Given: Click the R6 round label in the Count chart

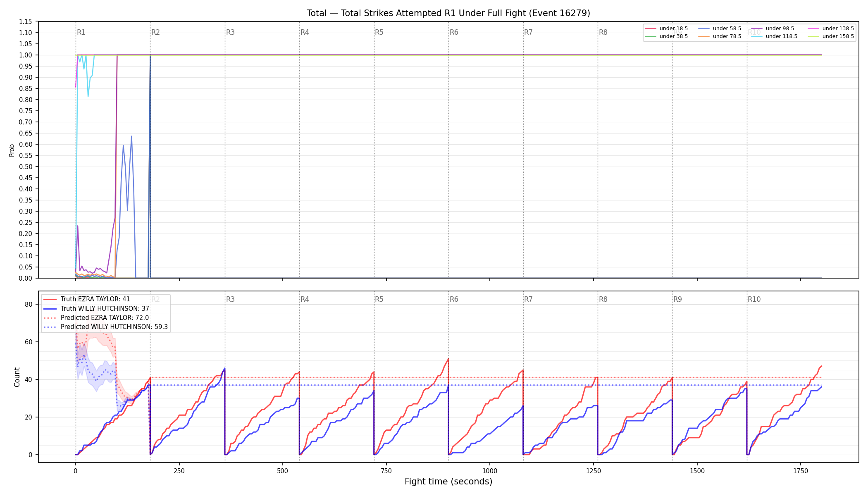Looking at the screenshot, I should click(x=454, y=299).
